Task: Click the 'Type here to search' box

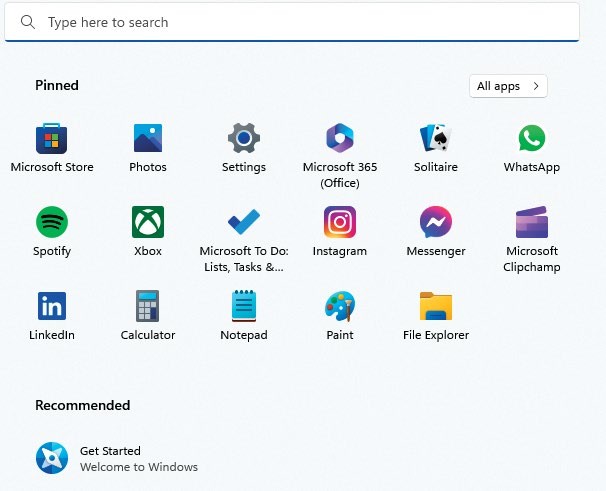Action: (292, 22)
